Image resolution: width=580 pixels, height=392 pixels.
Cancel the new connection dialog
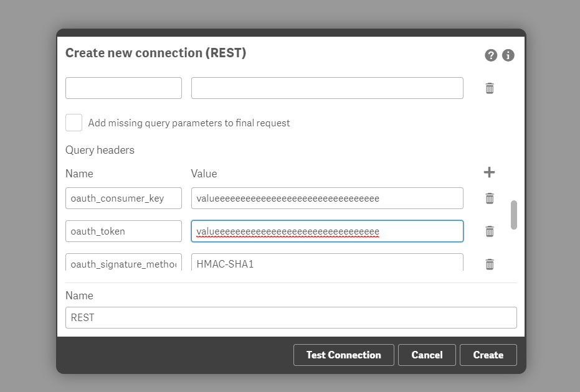coord(427,355)
